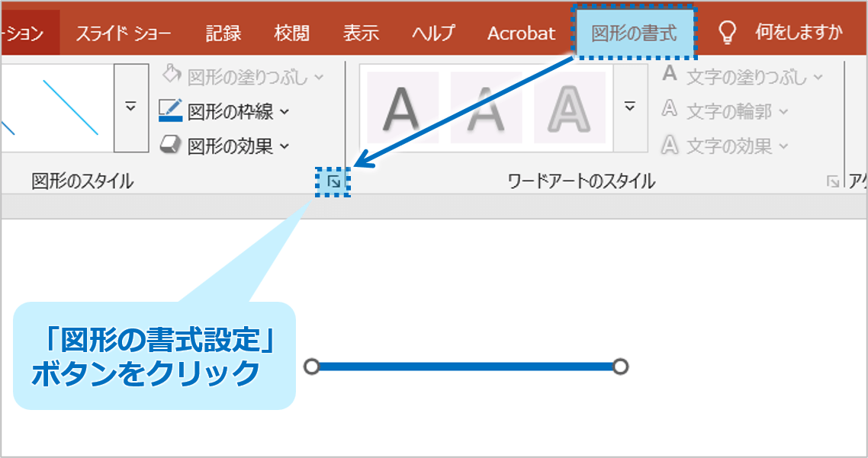Select the 表示 tab
This screenshot has width=868, height=458.
(x=361, y=34)
